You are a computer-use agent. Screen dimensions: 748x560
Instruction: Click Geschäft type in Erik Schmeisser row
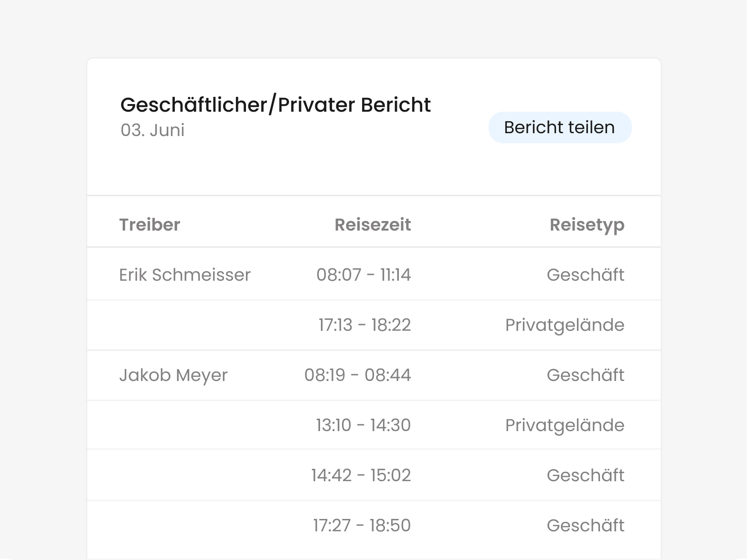[586, 275]
